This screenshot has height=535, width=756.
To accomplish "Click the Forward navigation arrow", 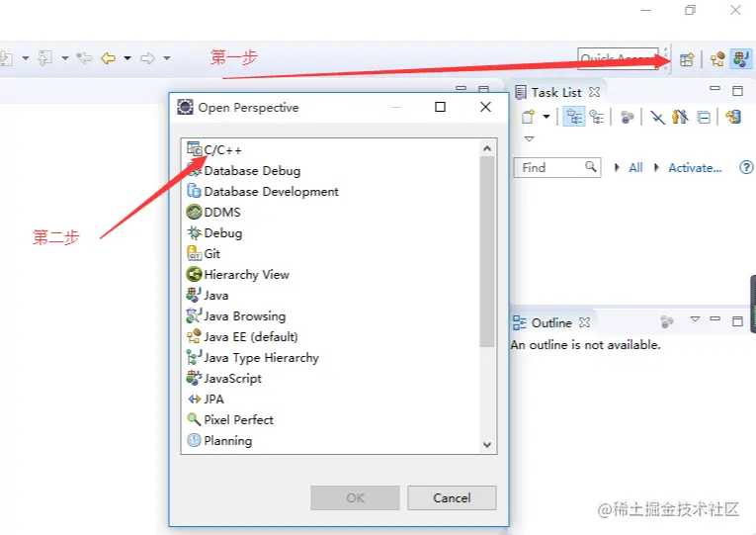I will 147,58.
